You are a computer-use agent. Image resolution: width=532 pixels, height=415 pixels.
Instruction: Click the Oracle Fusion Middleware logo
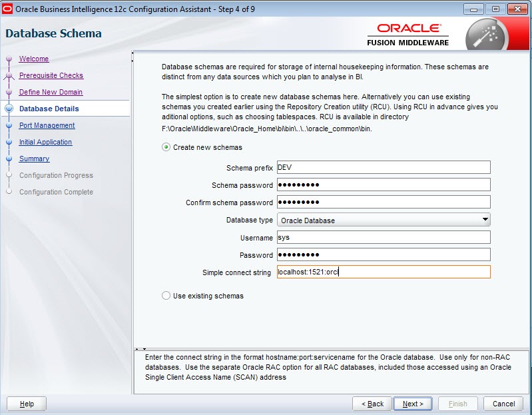click(408, 35)
